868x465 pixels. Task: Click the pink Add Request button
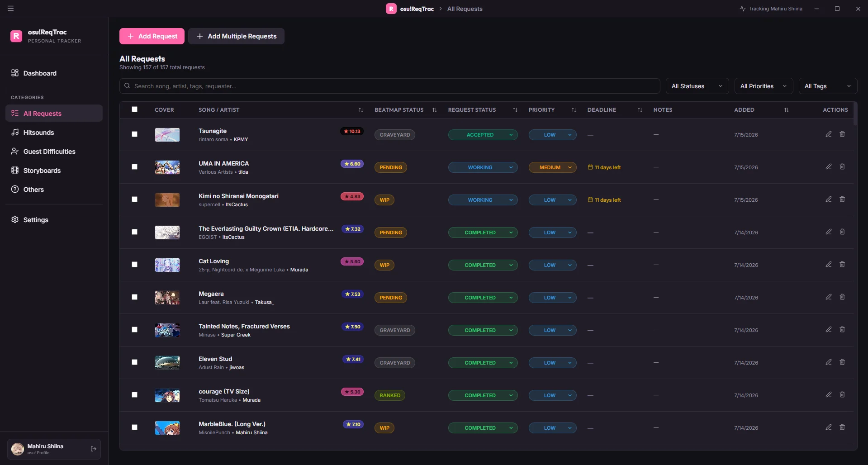(152, 36)
